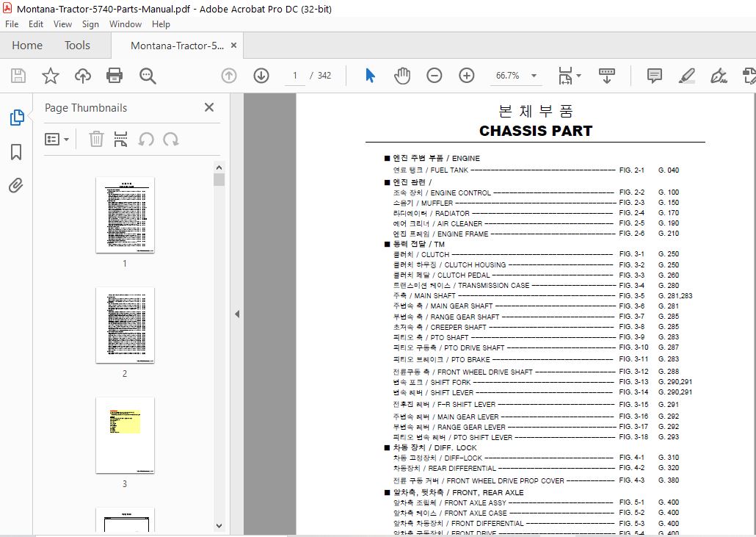Click the CHASSIS PART heading
756x537 pixels.
[536, 131]
